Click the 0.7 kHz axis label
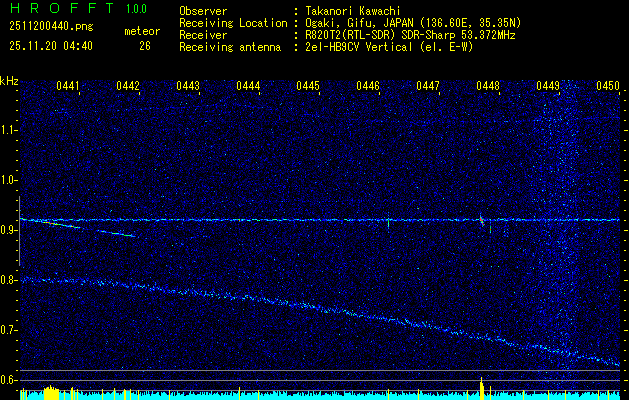The width and height of the screenshot is (629, 400). 10,330
